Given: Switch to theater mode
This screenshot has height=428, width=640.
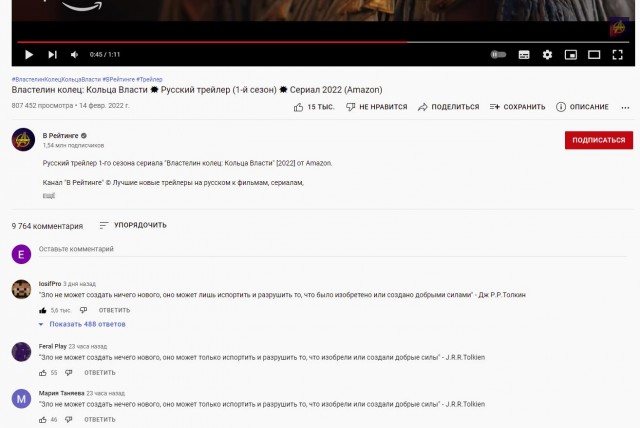Looking at the screenshot, I should tap(594, 54).
